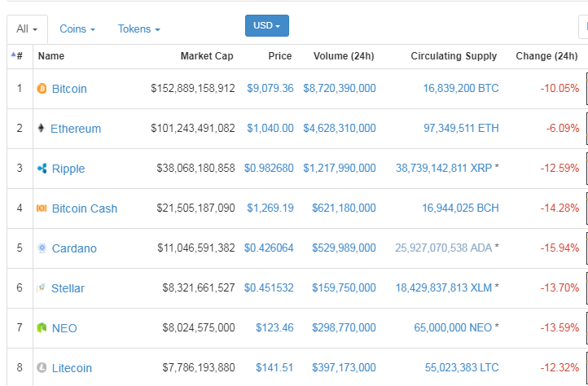This screenshot has height=386, width=588.
Task: Expand the Coins filter dropdown
Action: 77,29
